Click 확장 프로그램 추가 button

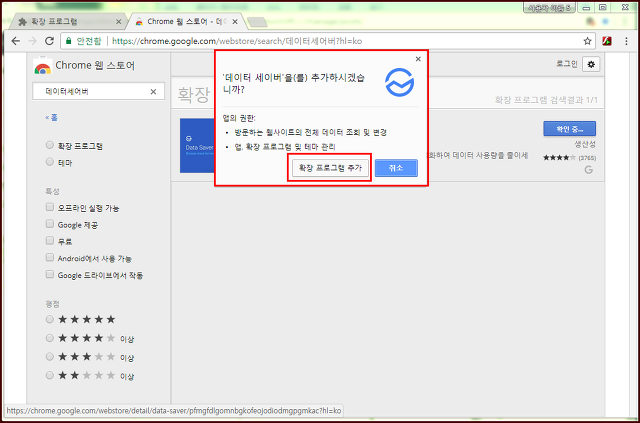pos(330,168)
